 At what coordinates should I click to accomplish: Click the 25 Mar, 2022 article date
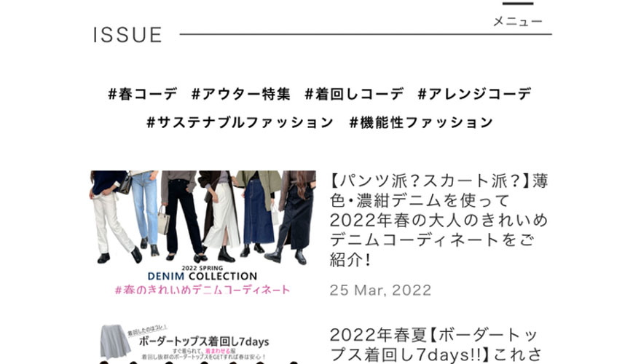380,290
